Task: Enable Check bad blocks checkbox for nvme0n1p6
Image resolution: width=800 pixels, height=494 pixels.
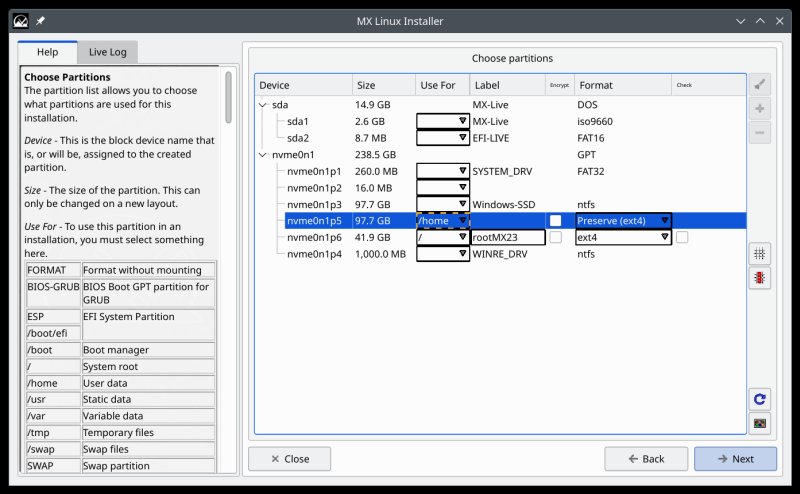Action: (x=681, y=238)
